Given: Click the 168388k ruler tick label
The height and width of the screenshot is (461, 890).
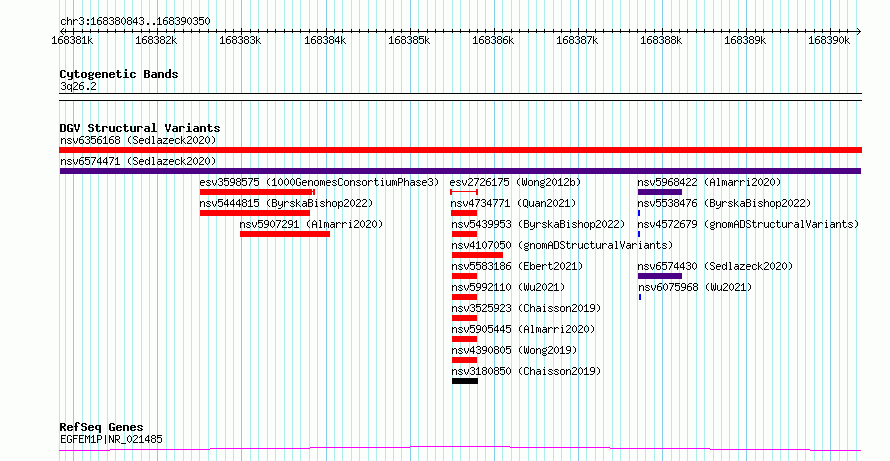Looking at the screenshot, I should point(661,40).
